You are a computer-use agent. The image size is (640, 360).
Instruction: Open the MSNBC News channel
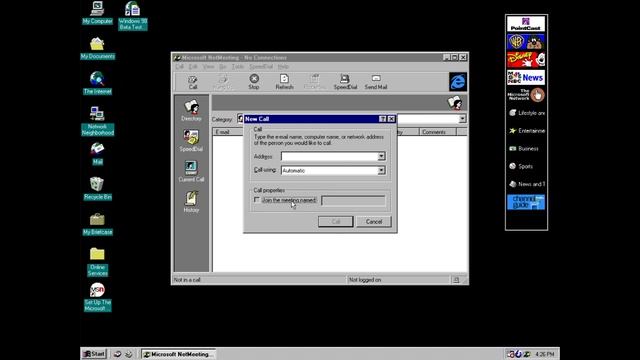tap(526, 77)
